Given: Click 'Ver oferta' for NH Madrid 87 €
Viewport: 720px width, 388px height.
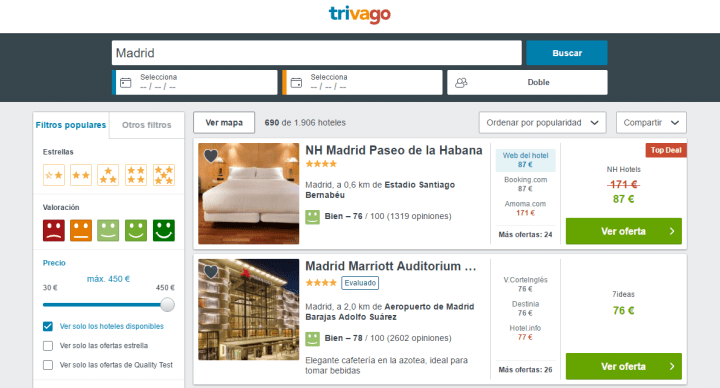Looking at the screenshot, I should [x=624, y=231].
